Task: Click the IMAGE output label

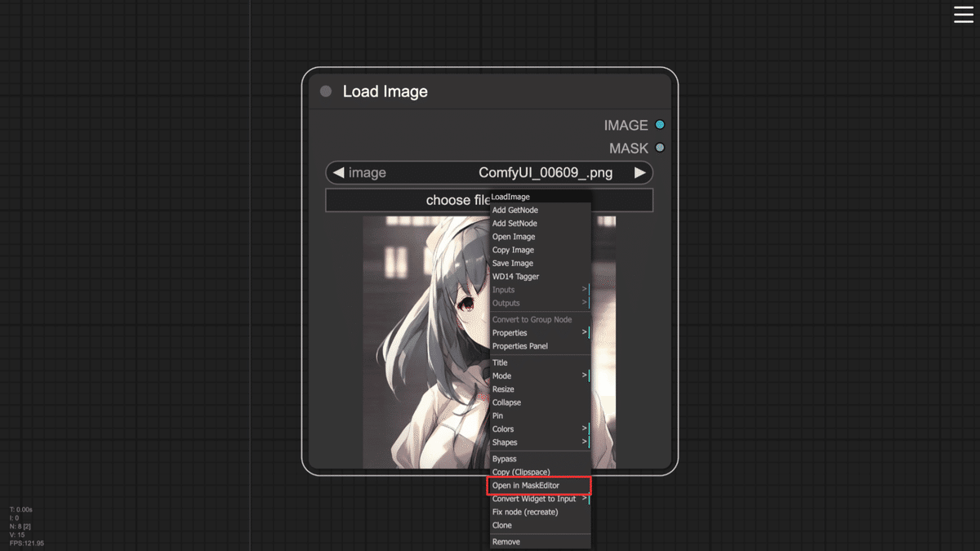Action: click(626, 125)
